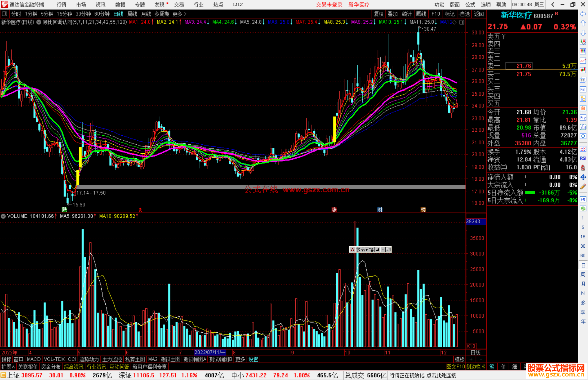Image resolution: width=588 pixels, height=380 pixels.
Task: Click the candlestick chart icon in sidebar
Action: [583, 70]
